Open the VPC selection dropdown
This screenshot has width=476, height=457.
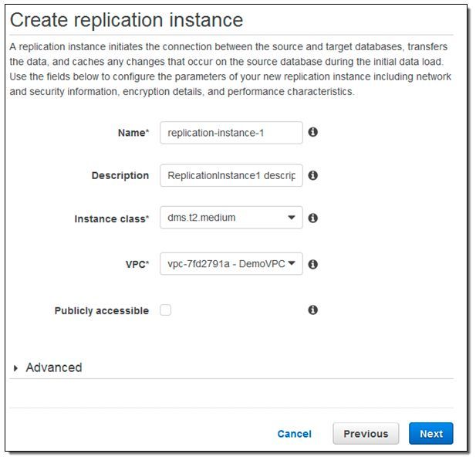point(231,264)
